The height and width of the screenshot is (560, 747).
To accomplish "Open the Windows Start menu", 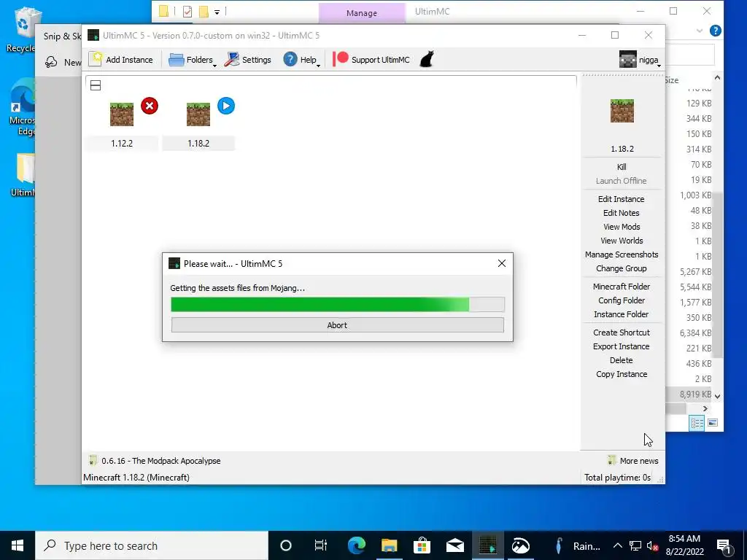I will click(x=18, y=545).
